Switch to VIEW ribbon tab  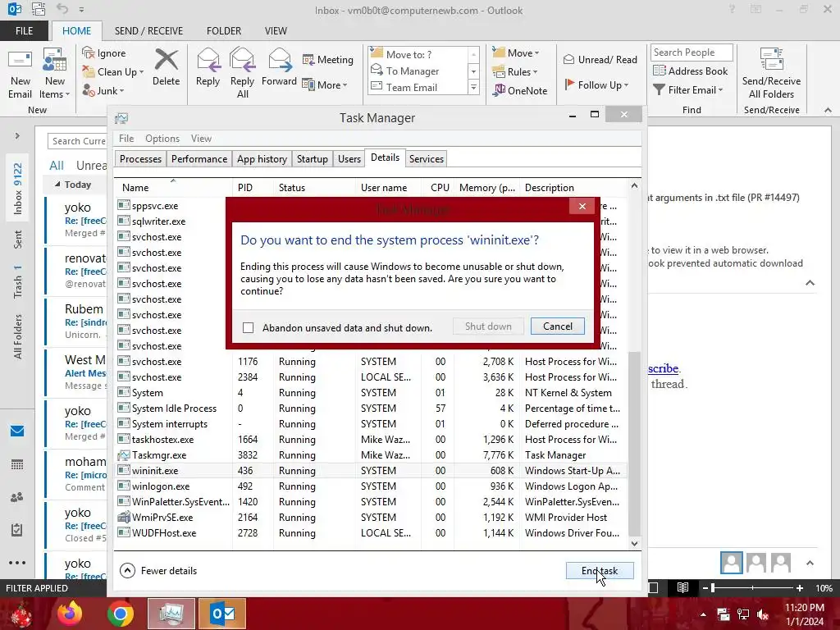pyautogui.click(x=276, y=31)
